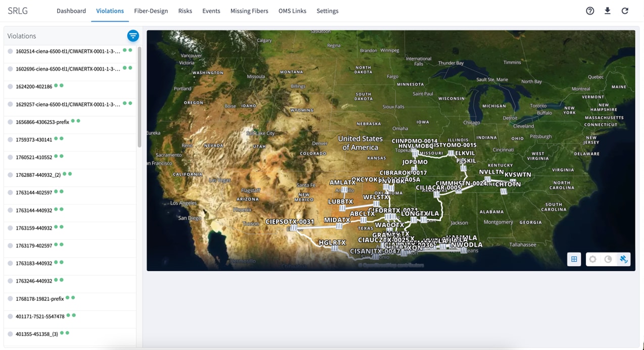This screenshot has height=350, width=644.
Task: Select radio button for 1759373-430141
Action: [10, 140]
